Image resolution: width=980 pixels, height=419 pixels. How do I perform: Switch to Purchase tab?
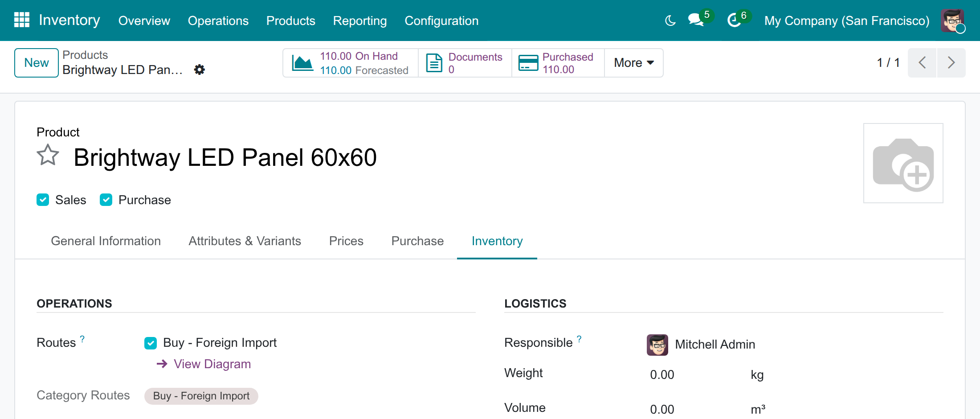pos(417,241)
